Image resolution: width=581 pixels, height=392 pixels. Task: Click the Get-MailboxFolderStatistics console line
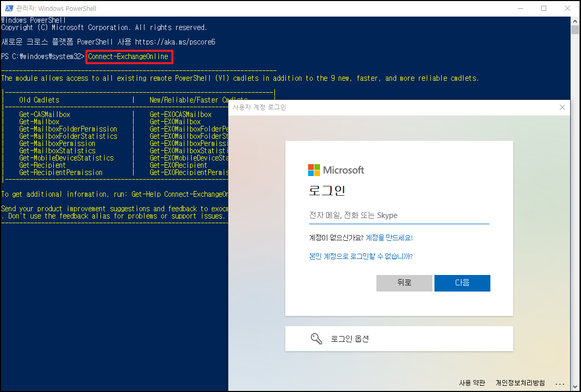click(x=68, y=136)
